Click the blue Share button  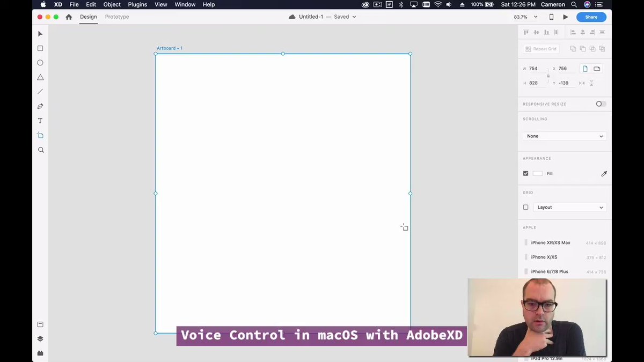coord(591,17)
